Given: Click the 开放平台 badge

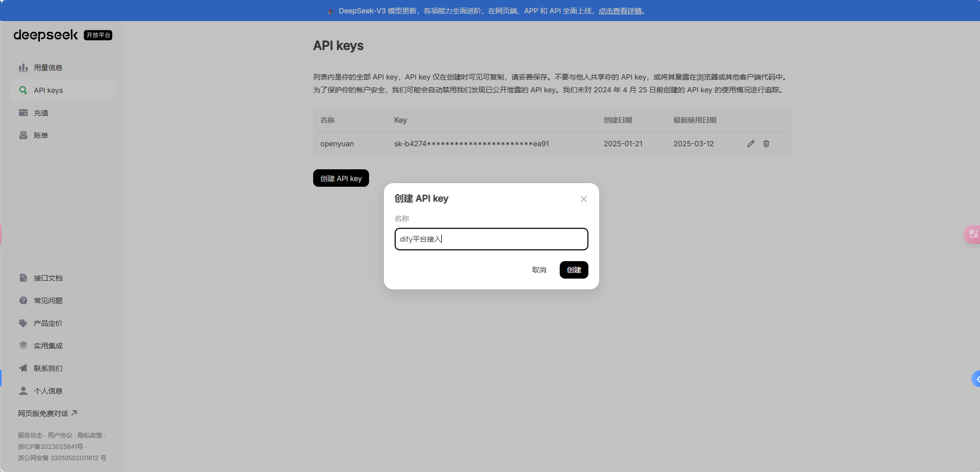Looking at the screenshot, I should [x=98, y=35].
